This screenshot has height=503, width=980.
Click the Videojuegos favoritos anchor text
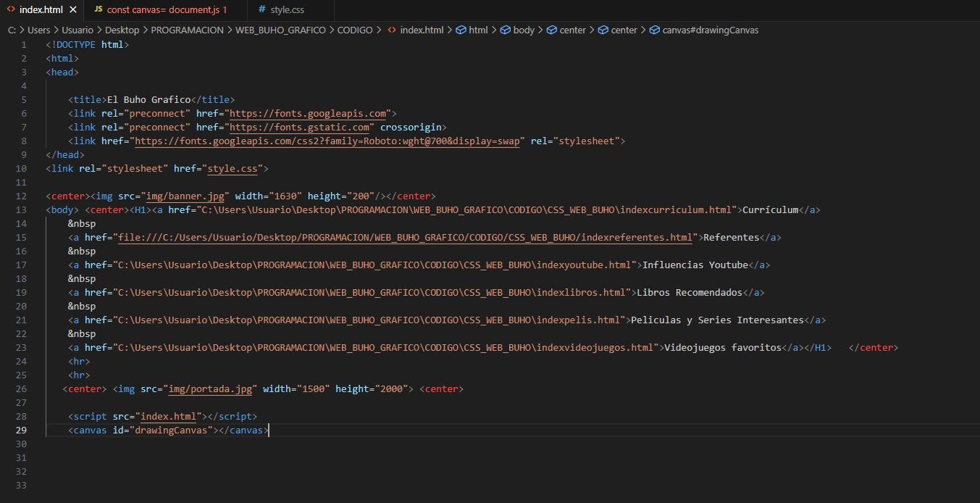click(x=723, y=348)
